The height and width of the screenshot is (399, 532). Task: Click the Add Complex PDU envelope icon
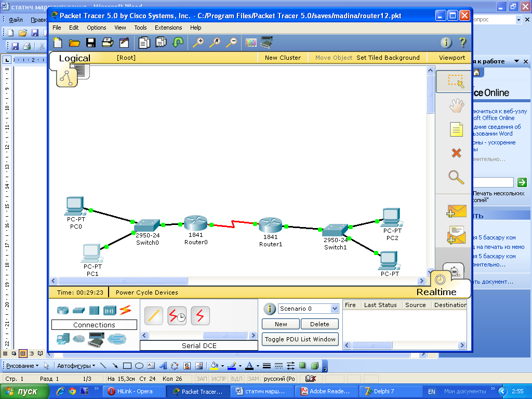click(456, 235)
